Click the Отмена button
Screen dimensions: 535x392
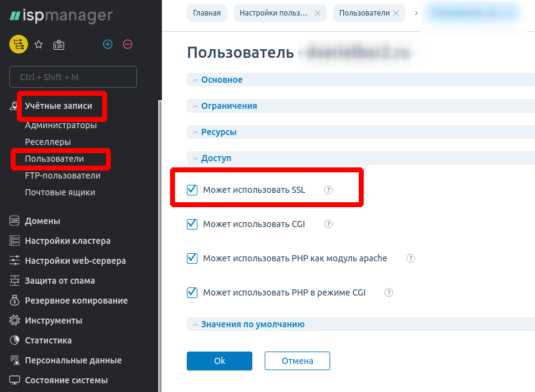click(x=297, y=361)
